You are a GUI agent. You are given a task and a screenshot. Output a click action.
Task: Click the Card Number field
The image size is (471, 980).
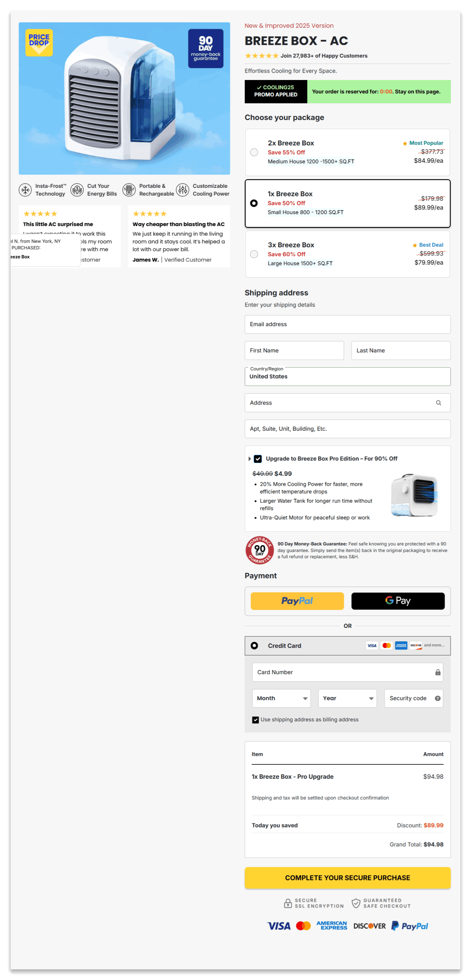(347, 672)
